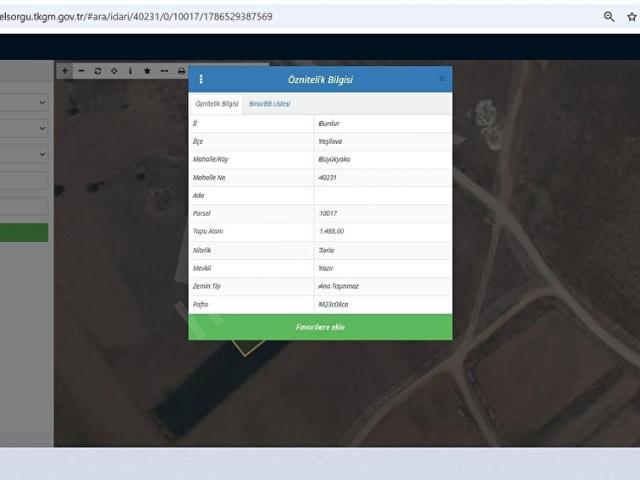Zoom out with the minus map tool
Image resolution: width=640 pixels, height=480 pixels.
81,71
